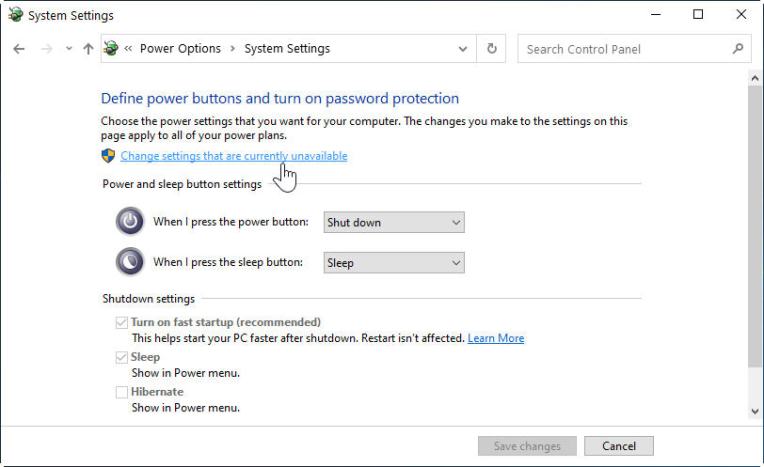Toggle the Sleep checkbox in shutdown settings

122,357
